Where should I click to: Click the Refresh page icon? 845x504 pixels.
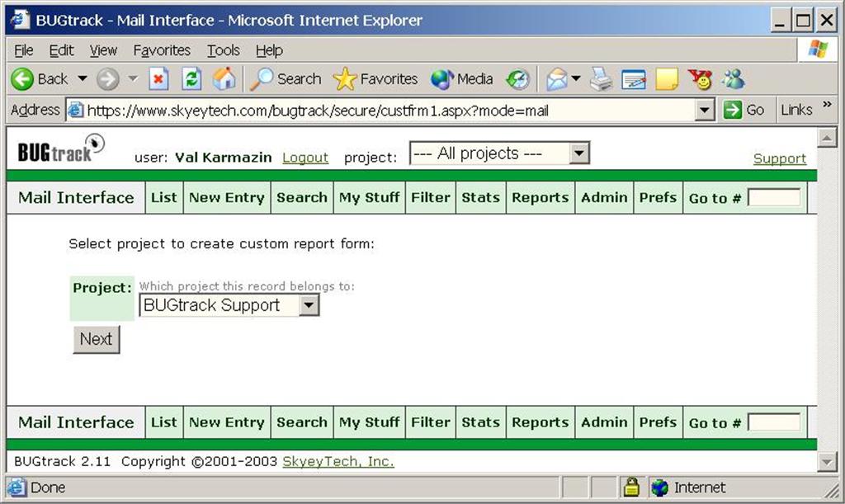[191, 79]
